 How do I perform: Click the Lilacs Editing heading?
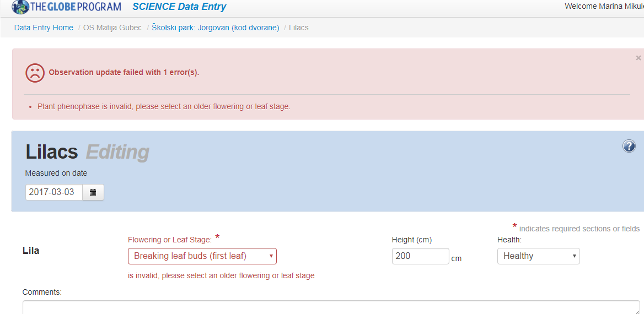point(87,152)
